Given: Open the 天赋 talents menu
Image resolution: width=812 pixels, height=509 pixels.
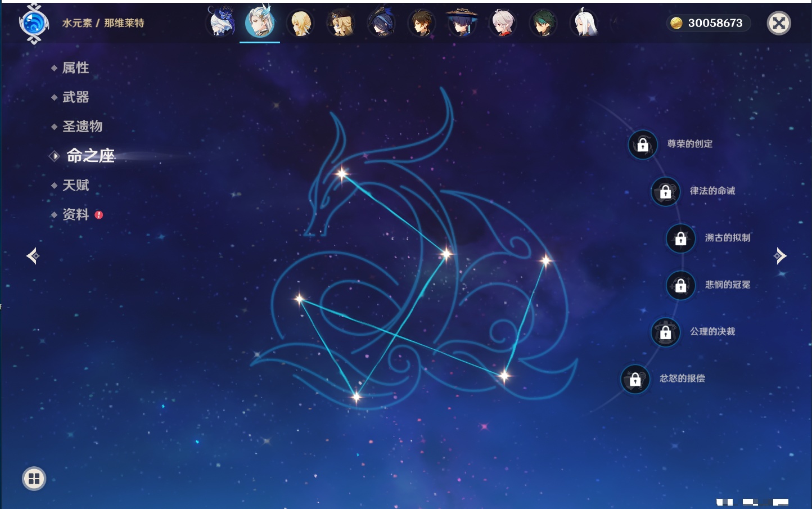Looking at the screenshot, I should point(76,185).
